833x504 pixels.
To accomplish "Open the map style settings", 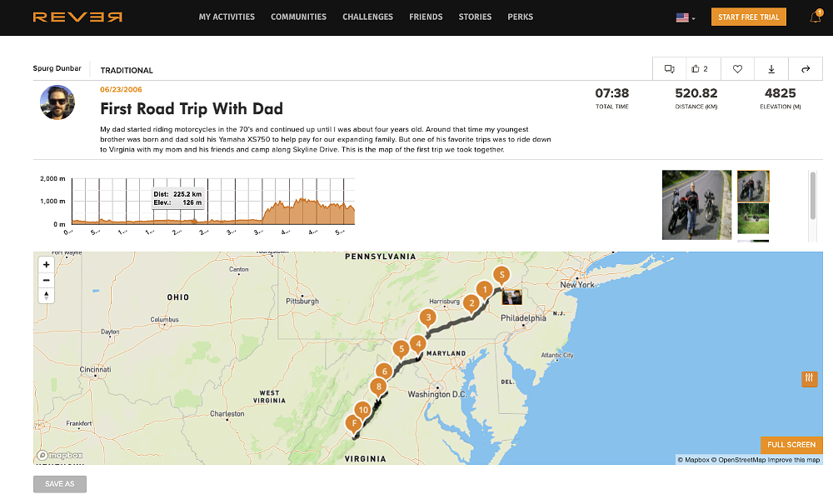I will tap(809, 379).
